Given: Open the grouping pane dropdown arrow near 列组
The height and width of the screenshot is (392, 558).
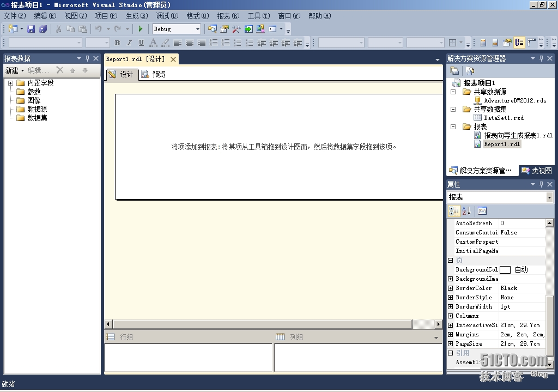Looking at the screenshot, I should click(436, 337).
